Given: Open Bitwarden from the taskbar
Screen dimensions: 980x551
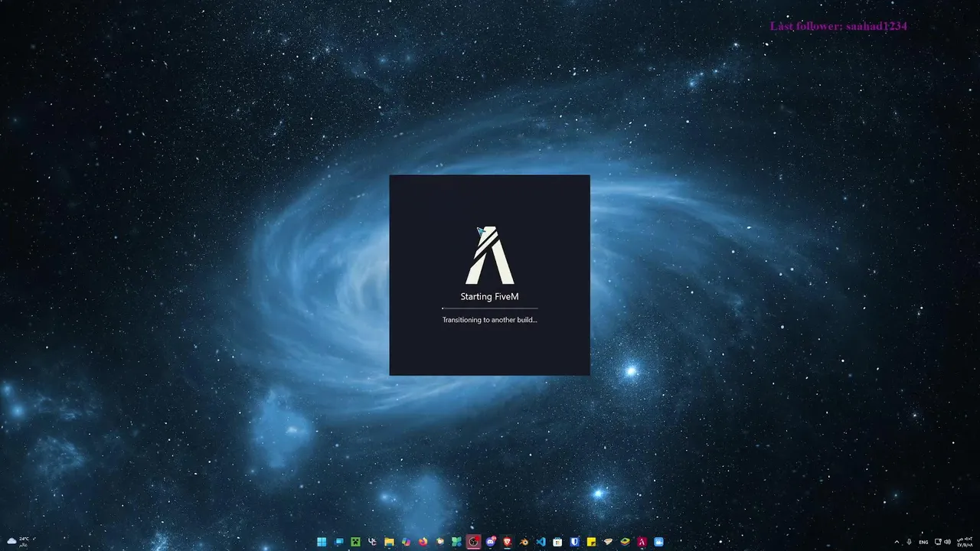Looking at the screenshot, I should (x=574, y=542).
